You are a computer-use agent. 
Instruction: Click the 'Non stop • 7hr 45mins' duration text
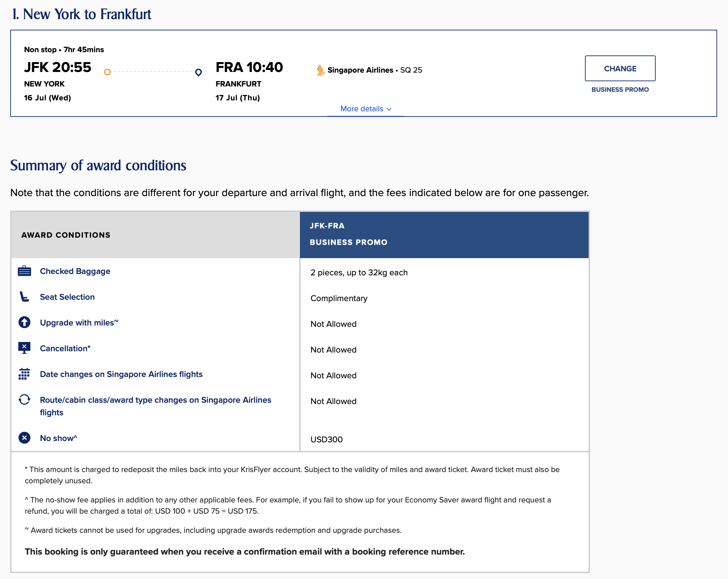[x=64, y=50]
